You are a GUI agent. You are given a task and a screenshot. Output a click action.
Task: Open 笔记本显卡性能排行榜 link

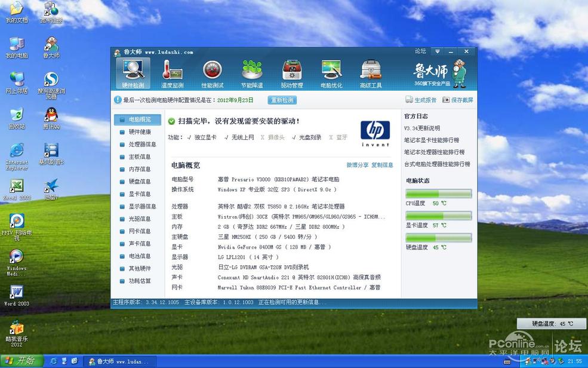point(432,140)
